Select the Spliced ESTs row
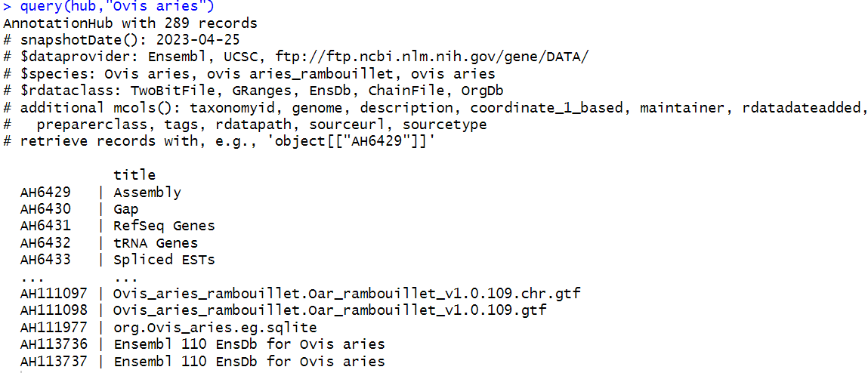This screenshot has width=868, height=373. [117, 260]
